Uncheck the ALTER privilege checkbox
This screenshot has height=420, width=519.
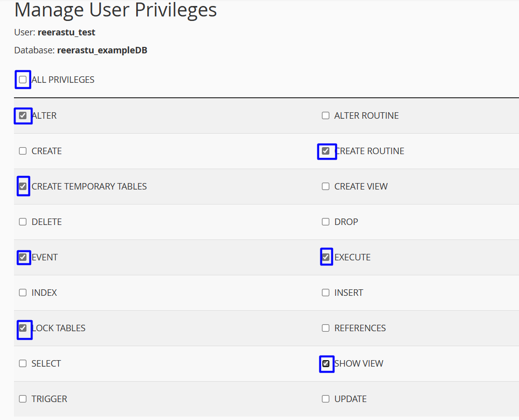23,116
